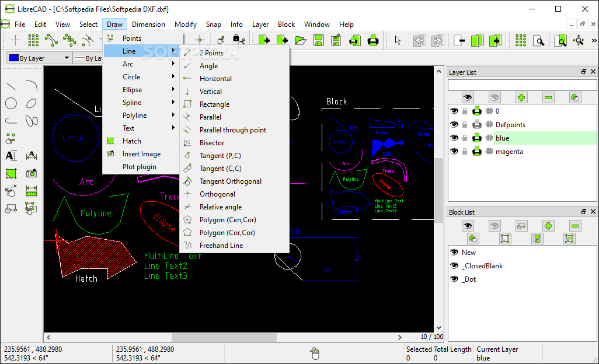Select the _Dot block entry

click(x=522, y=279)
